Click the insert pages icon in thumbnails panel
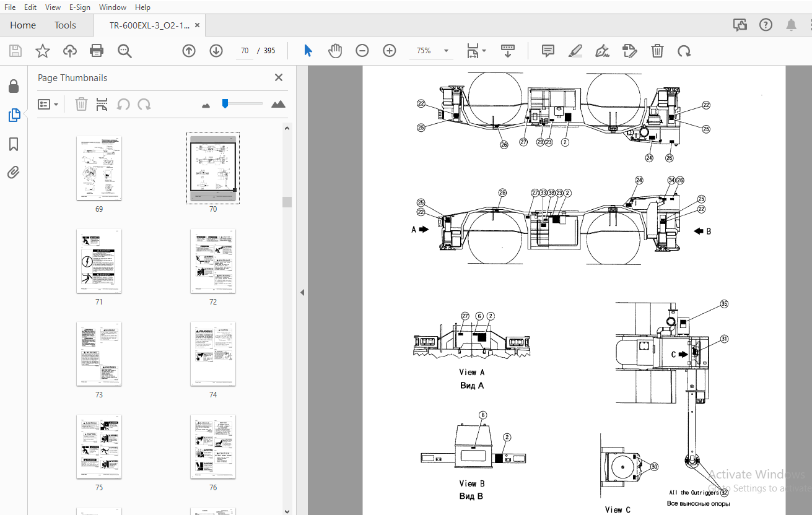Viewport: 812px width, 515px height. [102, 104]
